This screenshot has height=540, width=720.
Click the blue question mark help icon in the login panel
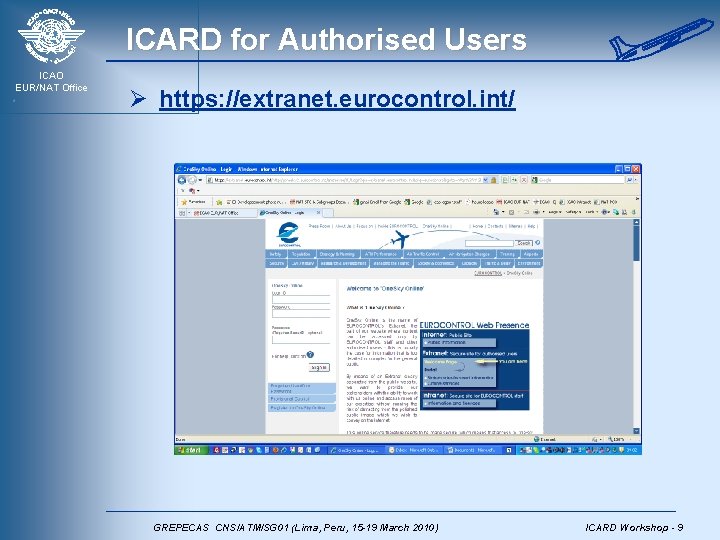310,355
